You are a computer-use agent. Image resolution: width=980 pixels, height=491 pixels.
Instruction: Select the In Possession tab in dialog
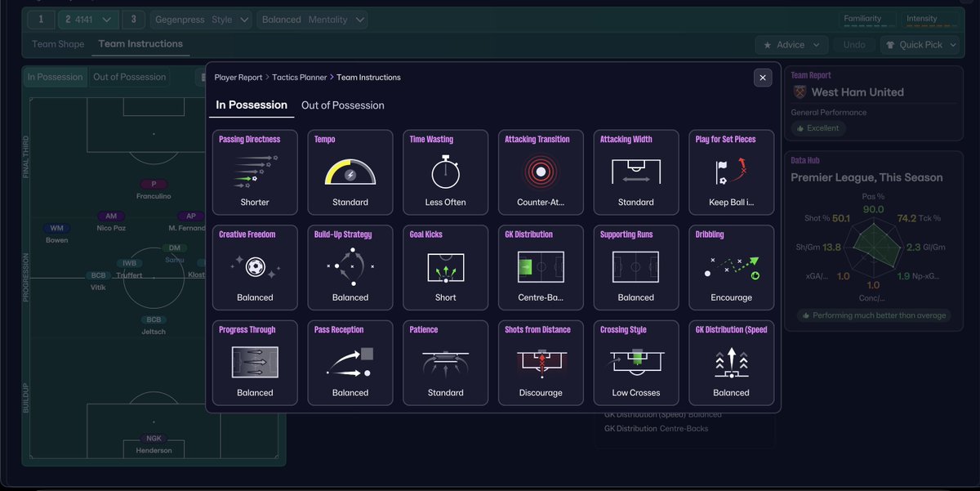click(252, 105)
